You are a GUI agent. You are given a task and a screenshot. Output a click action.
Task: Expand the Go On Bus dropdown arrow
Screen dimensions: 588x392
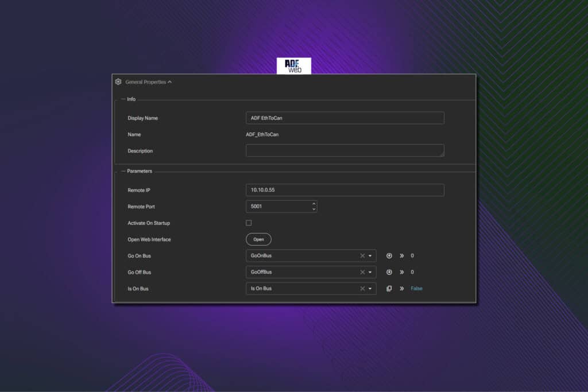[370, 255]
